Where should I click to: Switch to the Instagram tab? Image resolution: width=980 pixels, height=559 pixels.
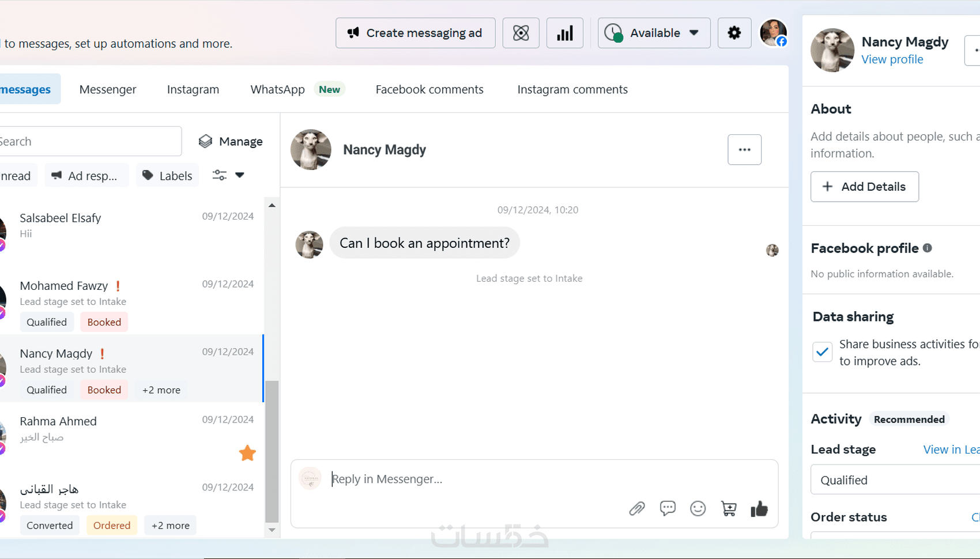tap(193, 89)
